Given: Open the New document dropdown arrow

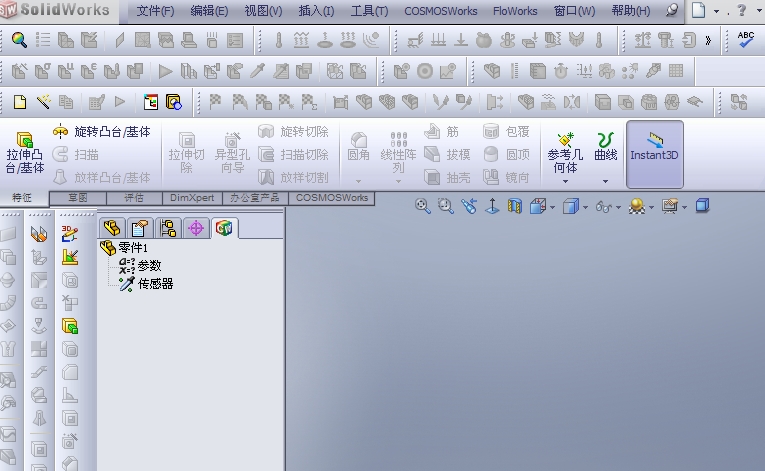Looking at the screenshot, I should coord(716,11).
